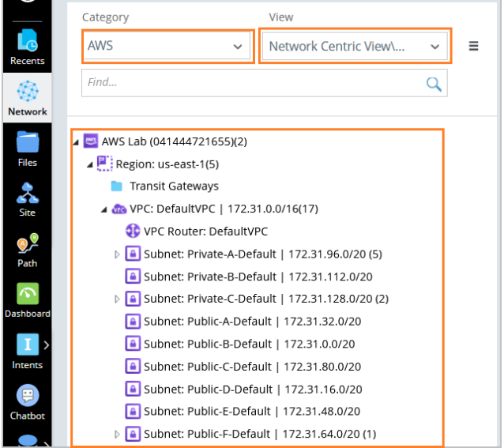Viewport: 504px width, 448px height.
Task: Open the Recents sidebar panel
Action: click(x=27, y=47)
